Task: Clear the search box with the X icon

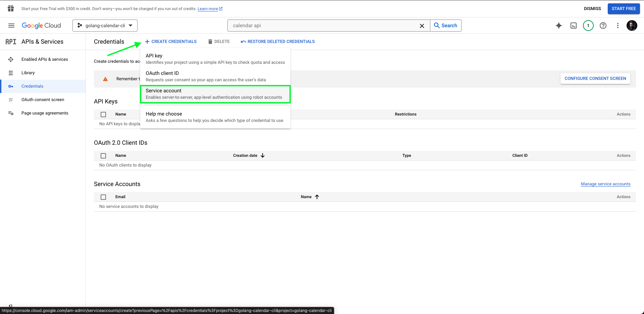Action: (422, 26)
